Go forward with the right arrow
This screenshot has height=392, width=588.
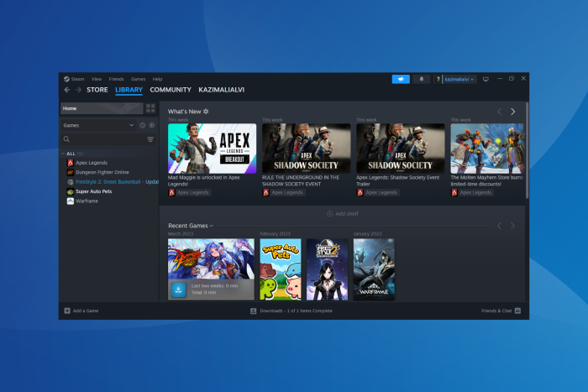click(78, 90)
